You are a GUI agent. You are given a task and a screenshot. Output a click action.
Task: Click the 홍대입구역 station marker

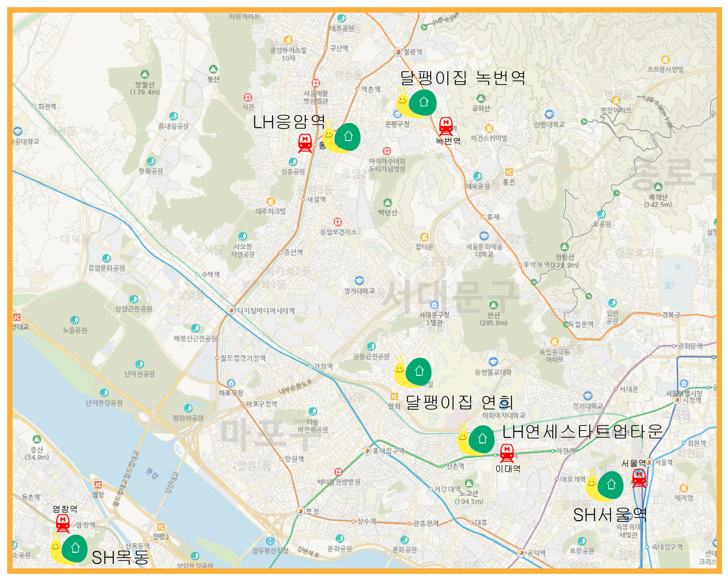point(367,451)
